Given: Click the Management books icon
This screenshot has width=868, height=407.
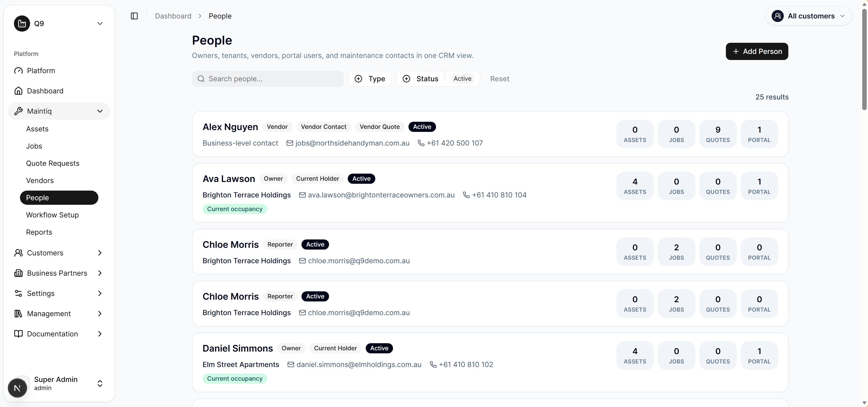Looking at the screenshot, I should click(x=18, y=313).
